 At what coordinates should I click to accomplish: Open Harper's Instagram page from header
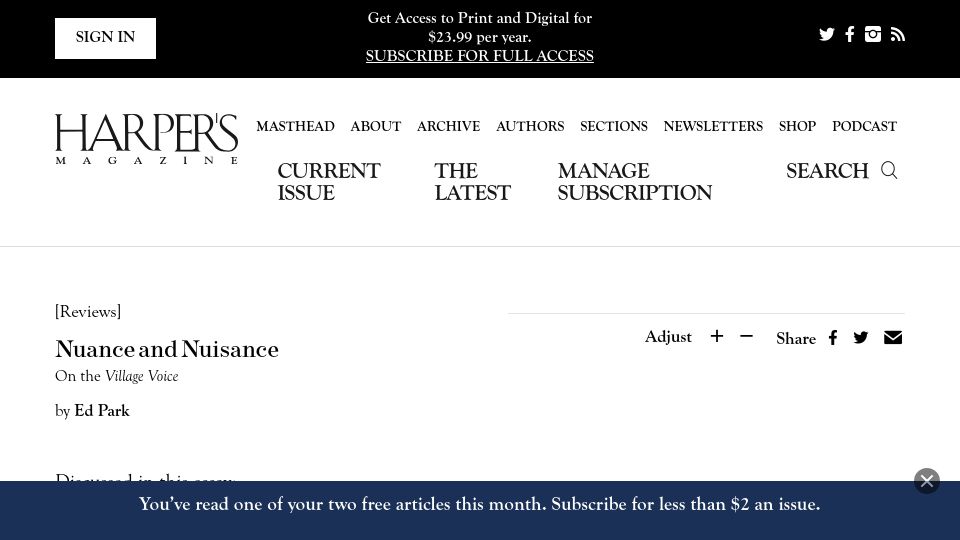[873, 34]
